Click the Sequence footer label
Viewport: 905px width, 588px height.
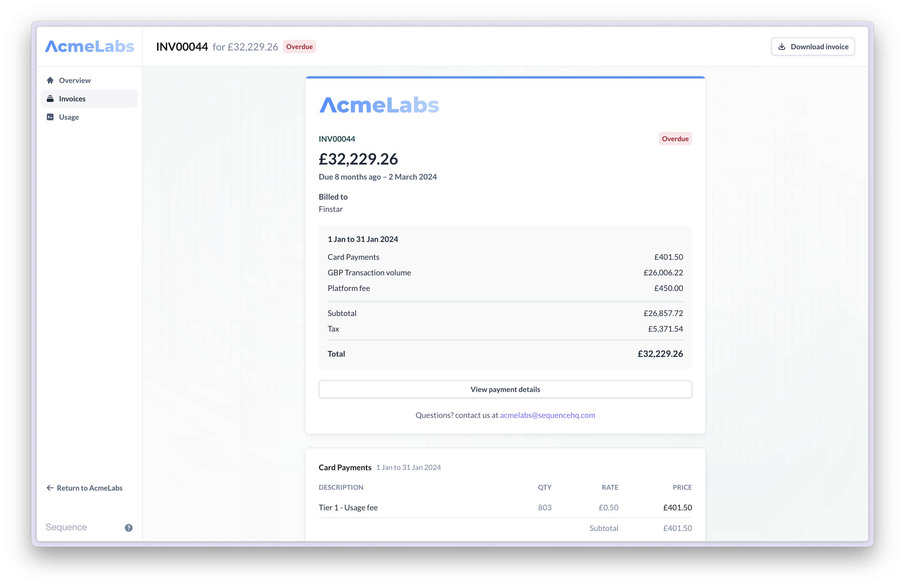(66, 527)
